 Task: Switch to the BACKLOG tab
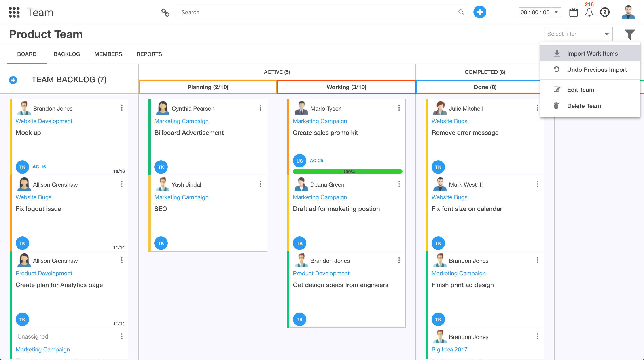(x=67, y=54)
